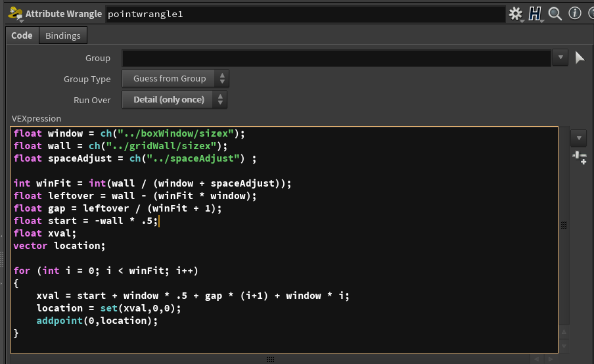This screenshot has width=594, height=364.
Task: Select the Code tab
Action: pyautogui.click(x=22, y=35)
